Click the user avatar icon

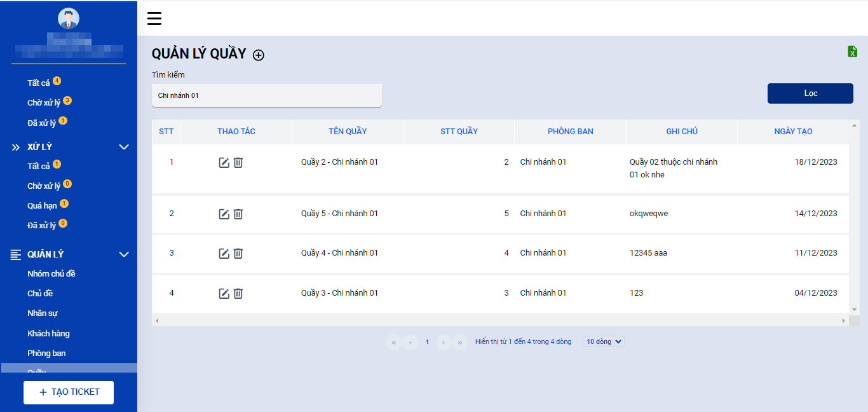point(69,18)
